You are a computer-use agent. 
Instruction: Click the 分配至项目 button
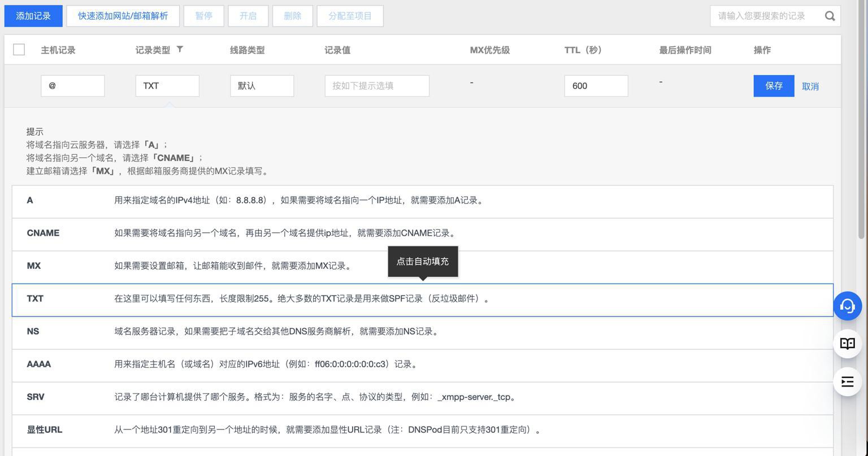(x=350, y=16)
